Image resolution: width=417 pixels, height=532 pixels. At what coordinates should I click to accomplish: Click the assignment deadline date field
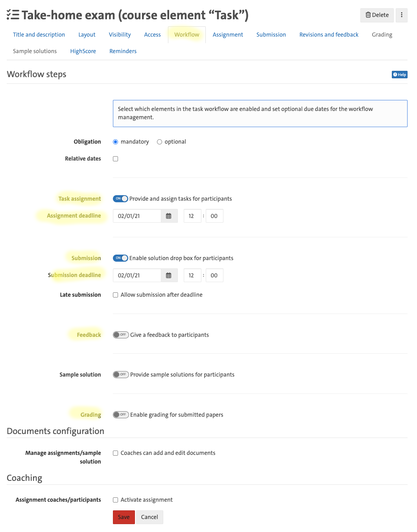[x=137, y=216]
